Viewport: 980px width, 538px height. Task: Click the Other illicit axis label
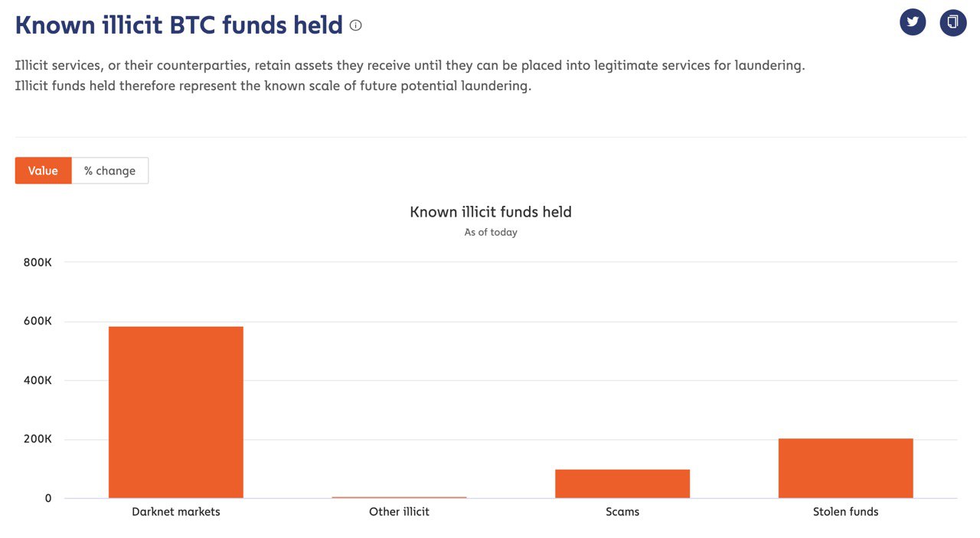click(x=399, y=511)
